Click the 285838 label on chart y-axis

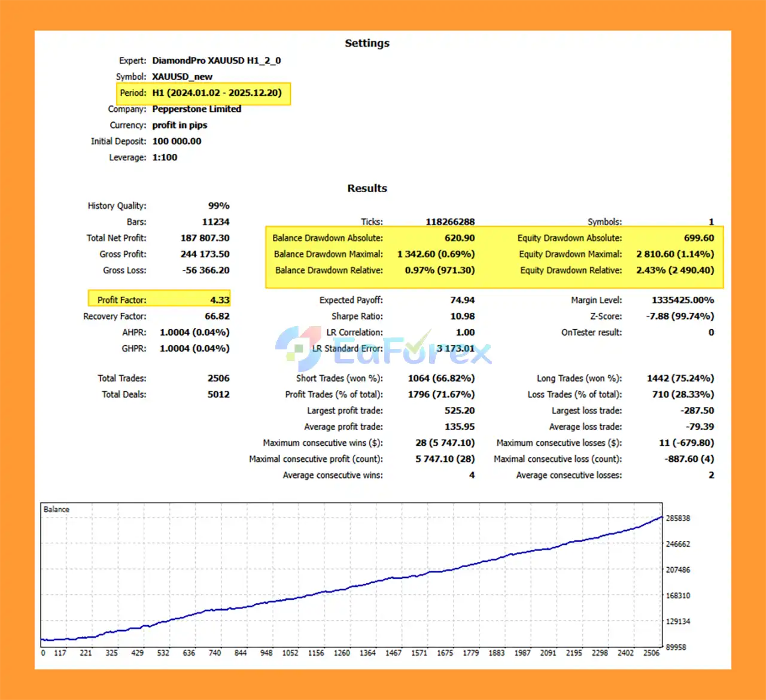pyautogui.click(x=677, y=518)
